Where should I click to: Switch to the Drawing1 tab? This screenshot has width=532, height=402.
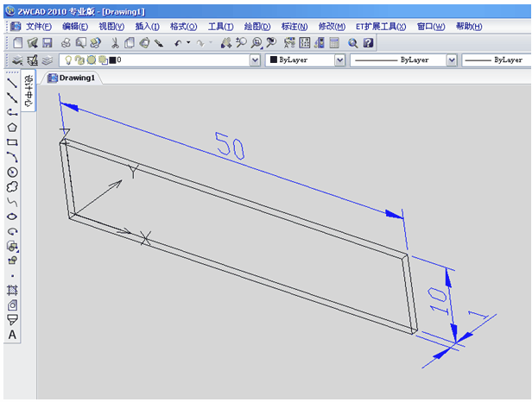coord(74,78)
